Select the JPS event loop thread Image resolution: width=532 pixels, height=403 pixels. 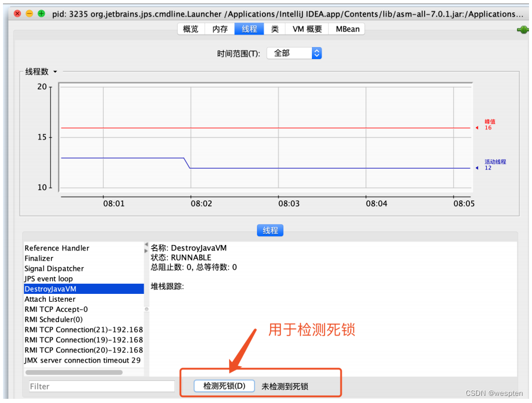pos(84,279)
